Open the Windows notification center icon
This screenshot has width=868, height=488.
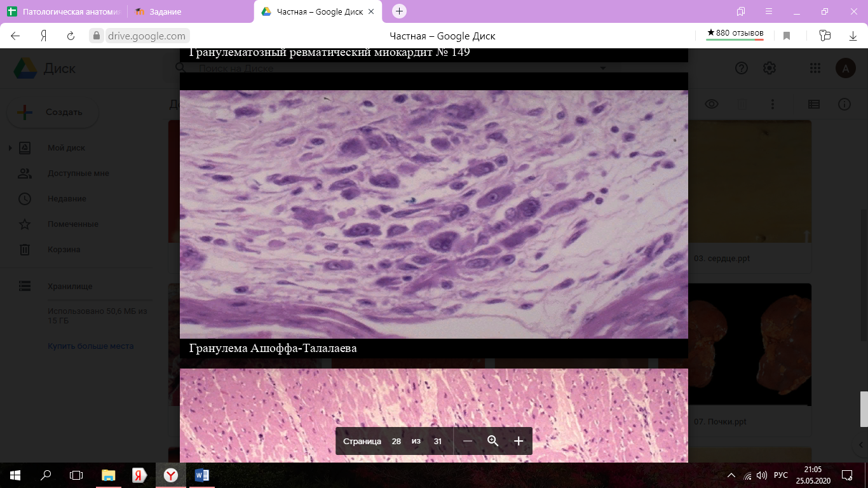click(847, 475)
